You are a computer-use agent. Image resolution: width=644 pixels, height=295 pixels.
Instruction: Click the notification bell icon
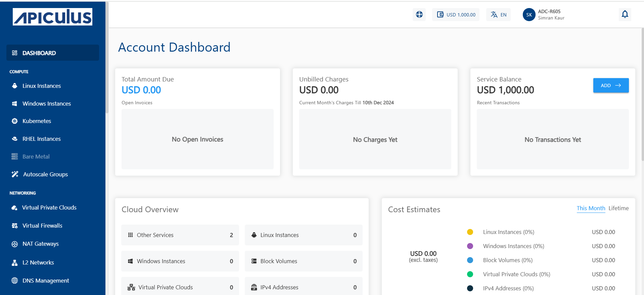[625, 14]
